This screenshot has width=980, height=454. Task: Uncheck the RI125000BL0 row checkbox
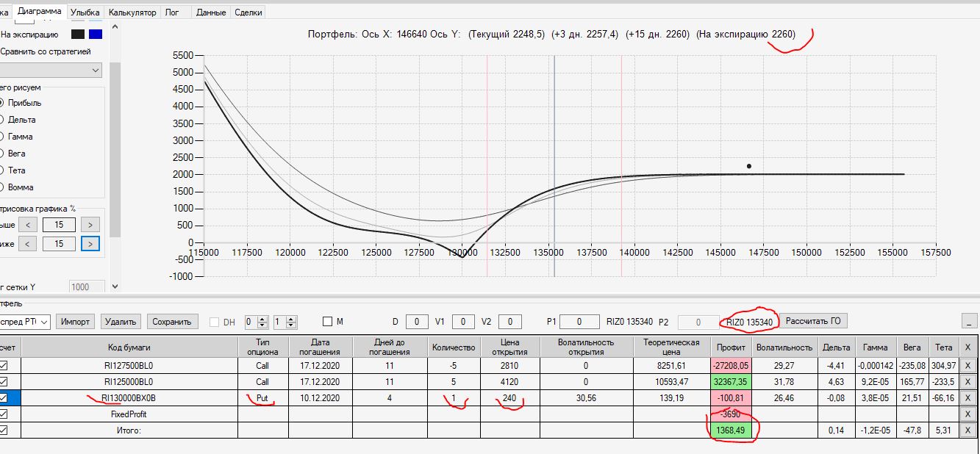[5, 382]
